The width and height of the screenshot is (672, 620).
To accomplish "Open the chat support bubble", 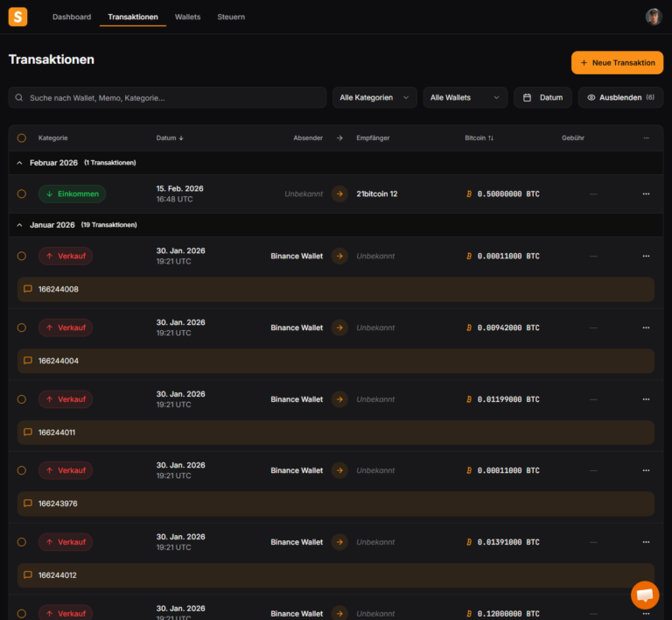I will [x=645, y=595].
